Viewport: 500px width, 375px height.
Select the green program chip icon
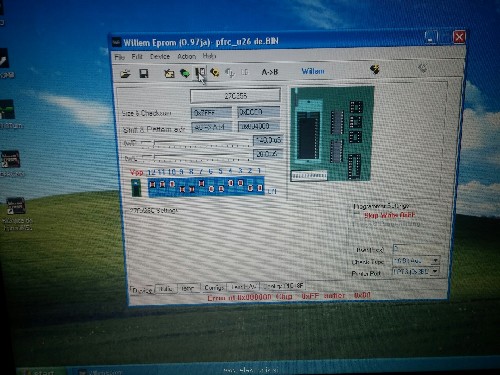(185, 73)
